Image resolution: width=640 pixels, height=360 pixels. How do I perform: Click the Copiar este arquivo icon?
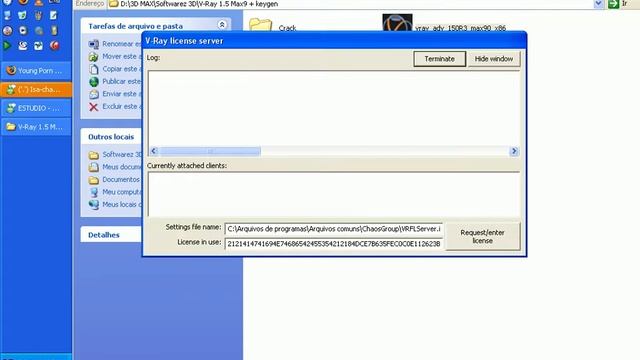point(94,69)
